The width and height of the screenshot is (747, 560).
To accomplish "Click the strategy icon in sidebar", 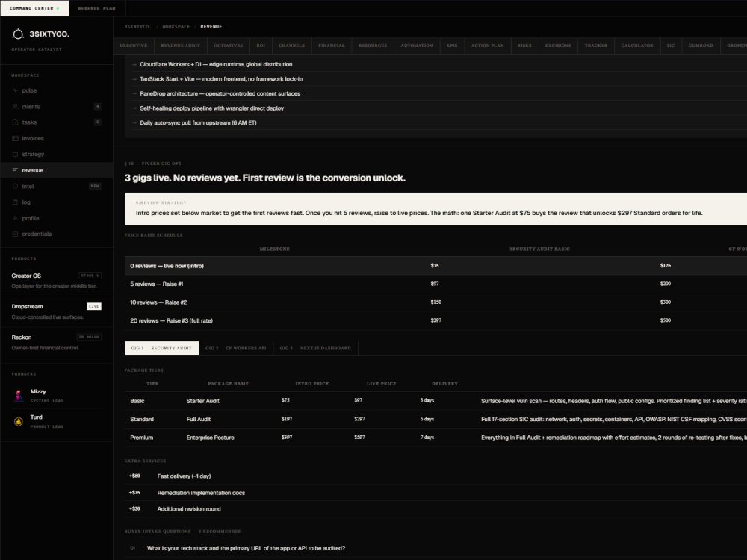I will point(15,155).
